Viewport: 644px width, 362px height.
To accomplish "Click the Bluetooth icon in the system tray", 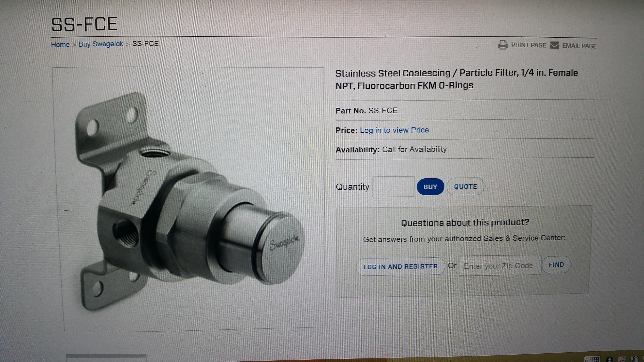I will [x=609, y=360].
